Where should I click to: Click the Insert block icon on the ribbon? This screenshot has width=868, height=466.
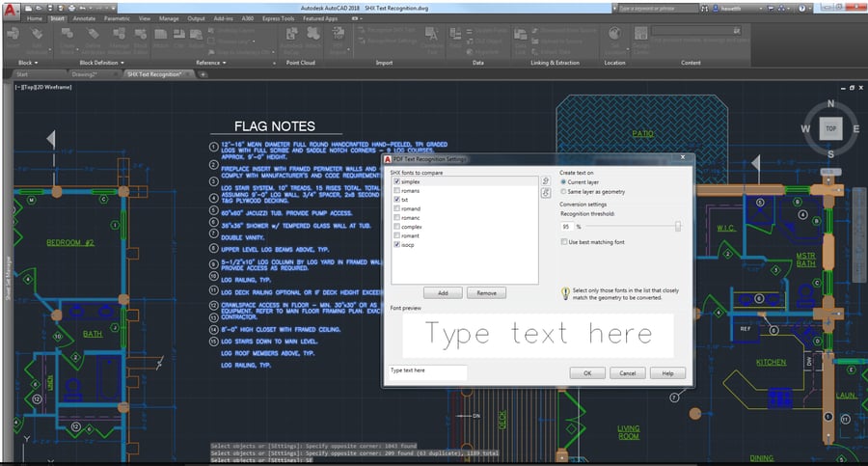pyautogui.click(x=13, y=33)
